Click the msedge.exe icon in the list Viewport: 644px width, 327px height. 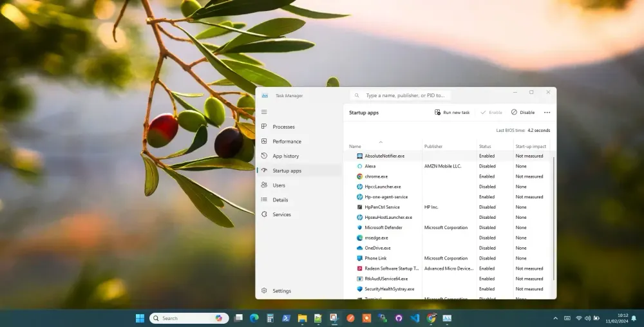360,238
